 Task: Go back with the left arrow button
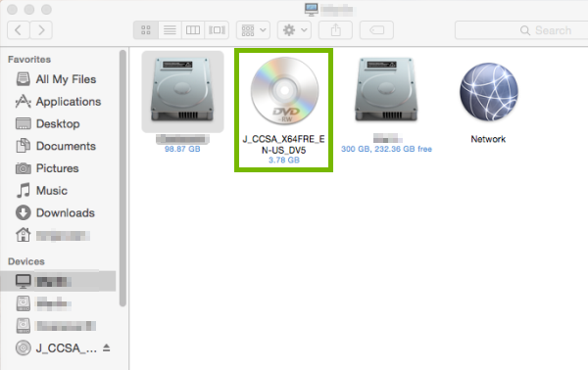[18, 30]
